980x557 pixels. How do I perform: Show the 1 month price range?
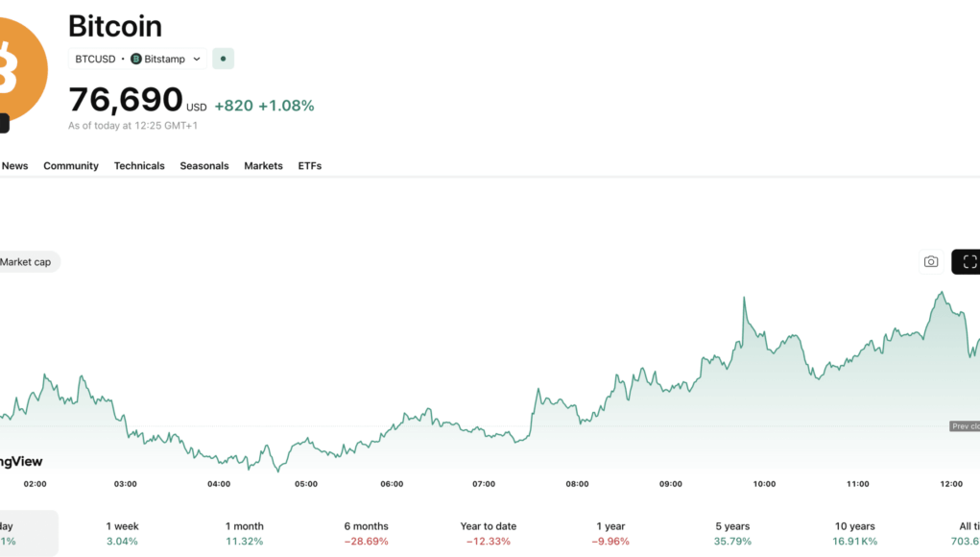(244, 533)
